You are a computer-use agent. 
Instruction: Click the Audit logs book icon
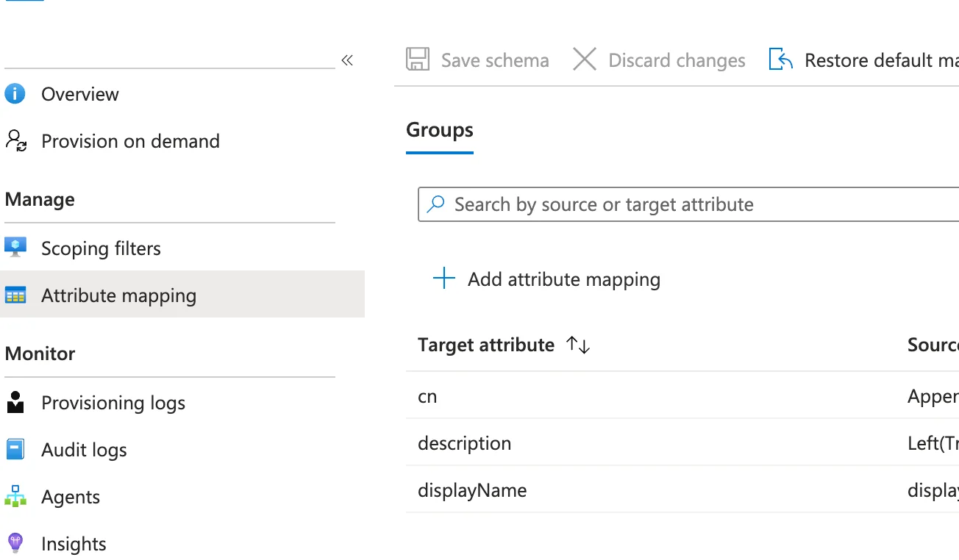tap(15, 450)
